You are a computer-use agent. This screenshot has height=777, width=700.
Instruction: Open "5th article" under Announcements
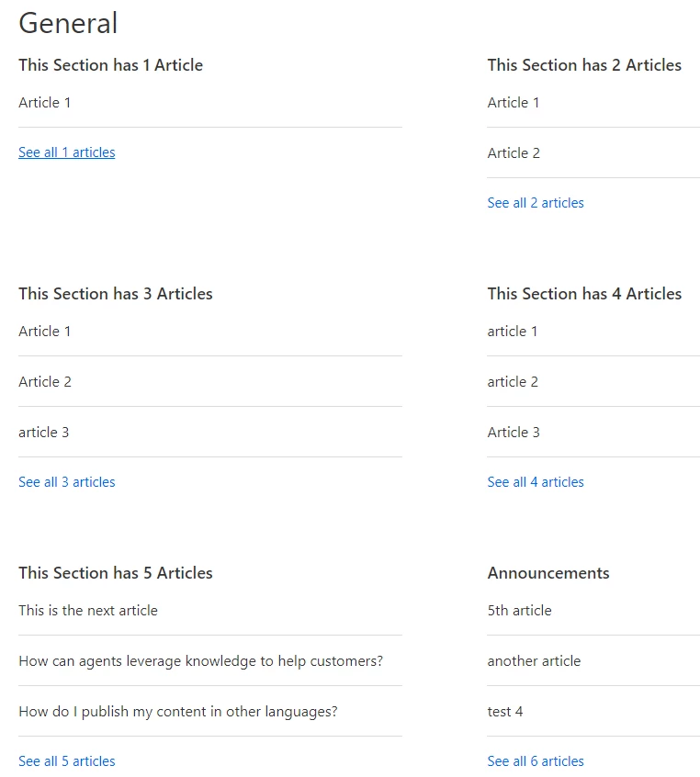coord(519,611)
